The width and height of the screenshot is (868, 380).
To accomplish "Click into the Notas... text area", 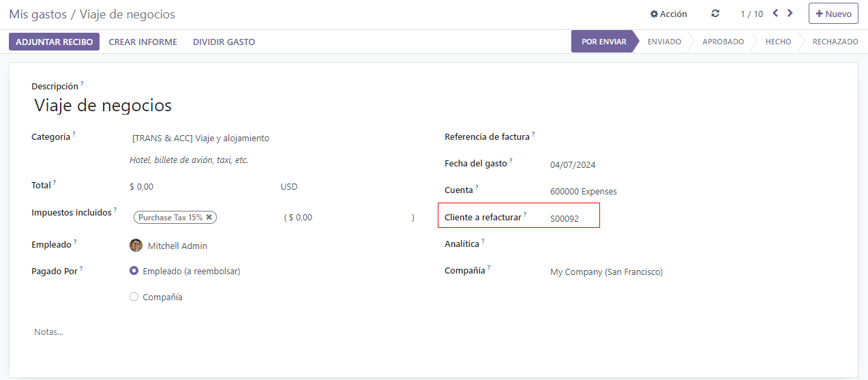I will tap(433, 332).
